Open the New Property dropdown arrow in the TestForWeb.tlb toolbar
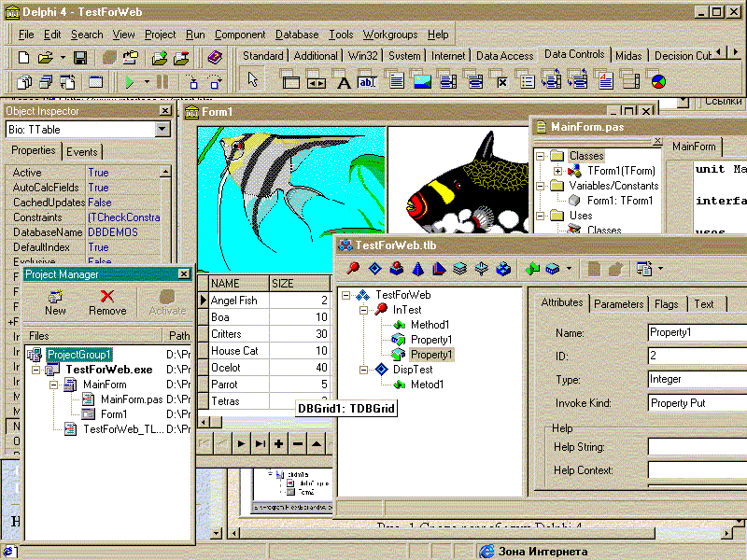 [x=569, y=269]
